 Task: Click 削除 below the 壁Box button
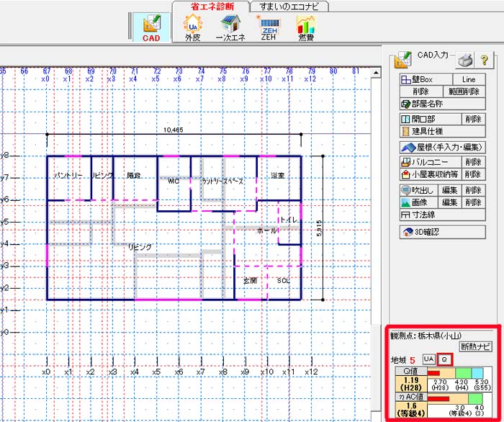click(421, 91)
